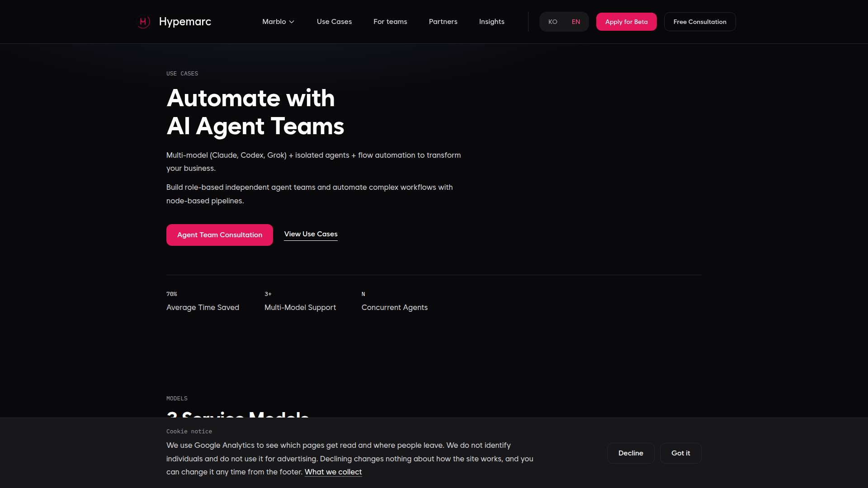Click the 'USE CASES' section label
Screen dimensions: 868x488
tap(182, 74)
